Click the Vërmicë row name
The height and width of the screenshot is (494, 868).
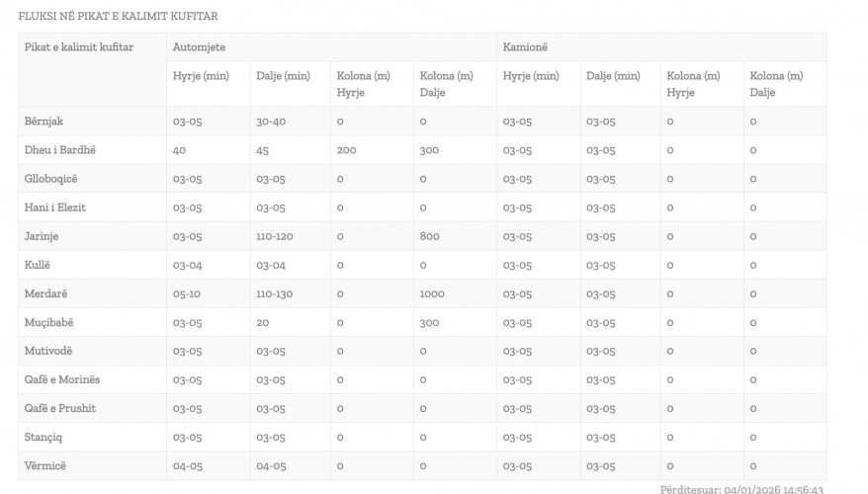coord(44,465)
